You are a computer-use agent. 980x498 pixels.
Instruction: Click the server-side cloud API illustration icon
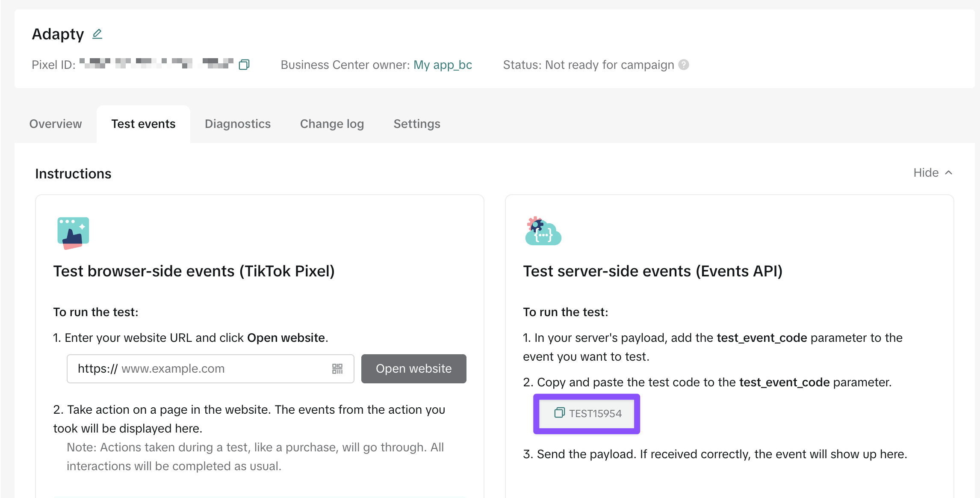click(543, 231)
